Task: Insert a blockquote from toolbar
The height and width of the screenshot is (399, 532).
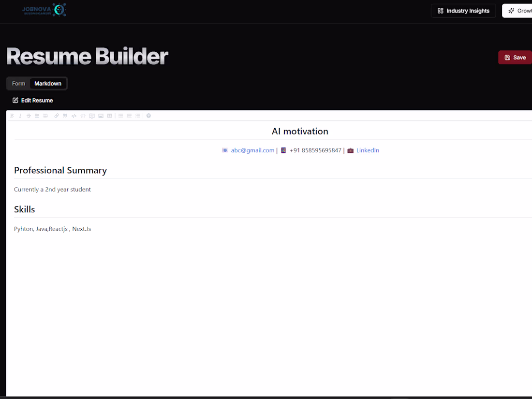Action: coord(65,116)
